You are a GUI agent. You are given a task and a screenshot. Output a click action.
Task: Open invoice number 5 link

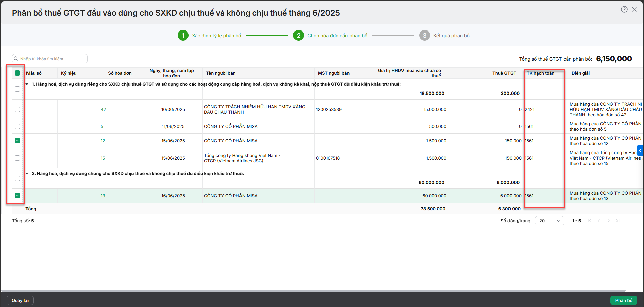102,126
